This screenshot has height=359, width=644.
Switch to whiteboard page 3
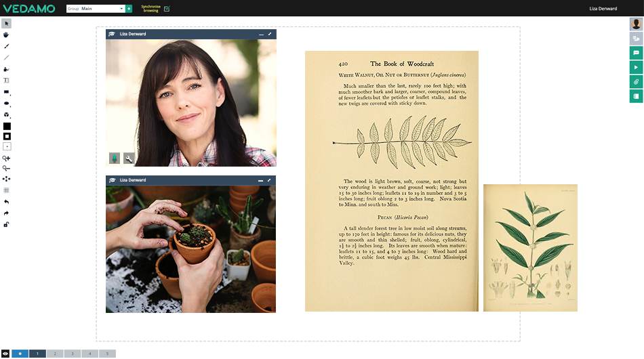point(73,354)
